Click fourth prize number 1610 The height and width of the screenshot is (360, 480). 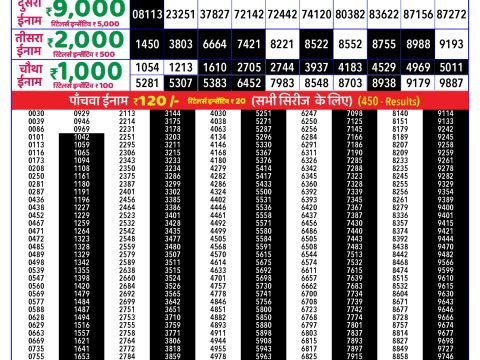pos(215,68)
